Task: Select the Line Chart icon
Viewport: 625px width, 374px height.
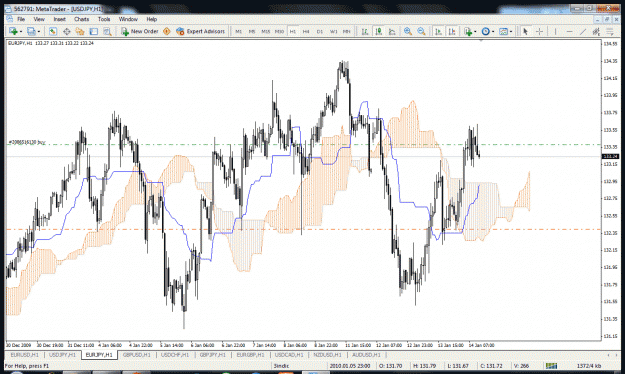Action: 392,31
